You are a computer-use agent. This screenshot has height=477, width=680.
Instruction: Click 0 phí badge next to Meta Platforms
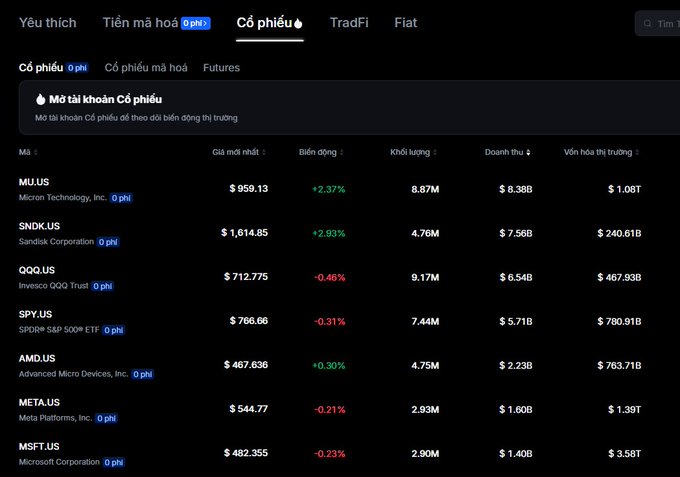click(x=106, y=418)
